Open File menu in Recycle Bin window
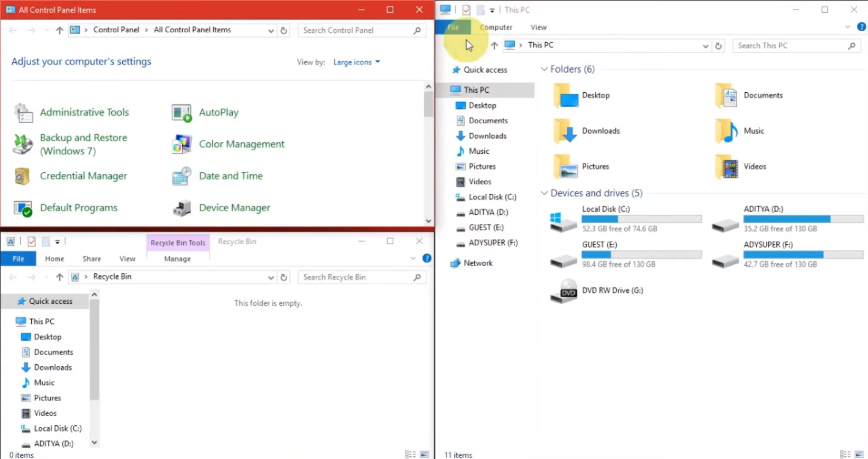The width and height of the screenshot is (868, 459). (x=18, y=259)
